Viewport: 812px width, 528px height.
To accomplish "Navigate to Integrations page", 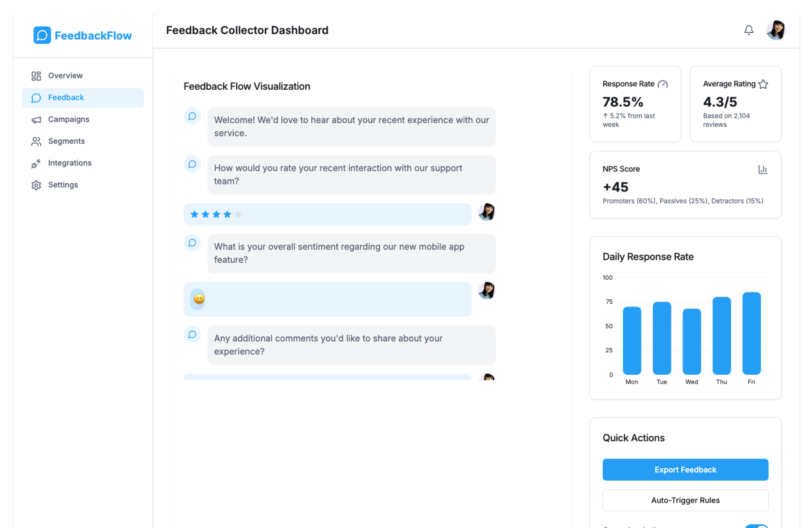I will click(70, 163).
